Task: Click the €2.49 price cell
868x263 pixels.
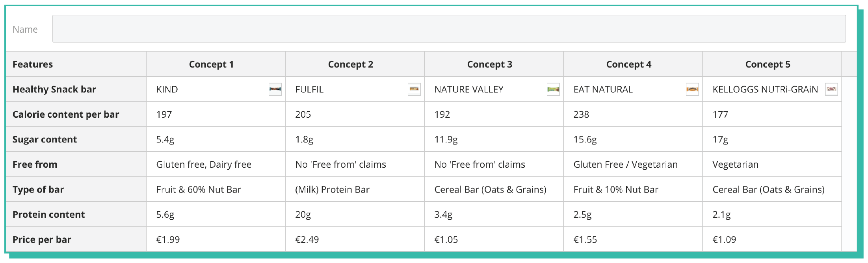Action: (307, 239)
